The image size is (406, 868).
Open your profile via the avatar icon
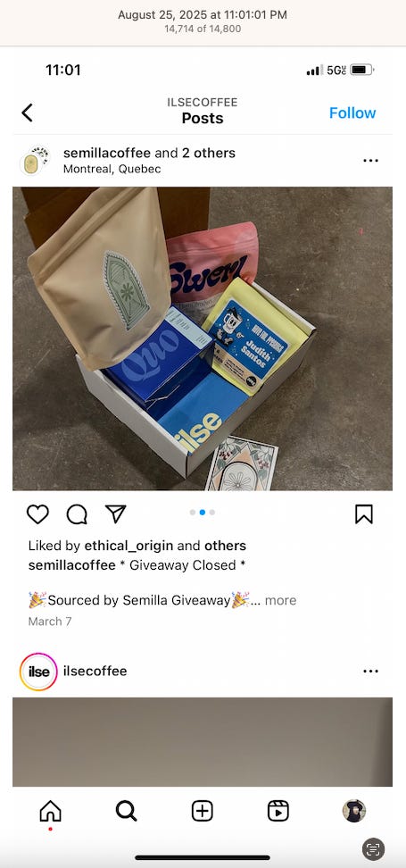point(354,811)
